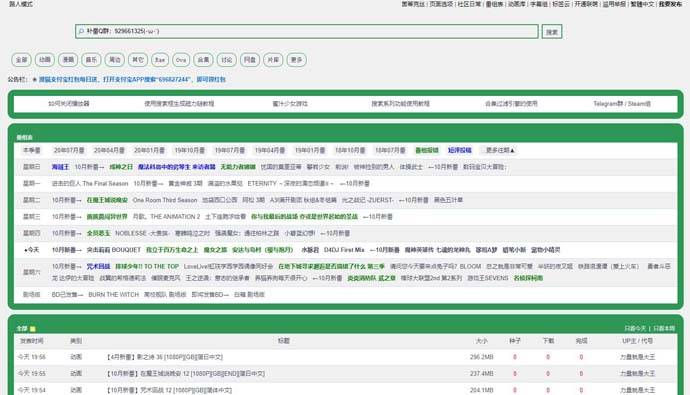Click the search box showing 929661325

pos(307,31)
